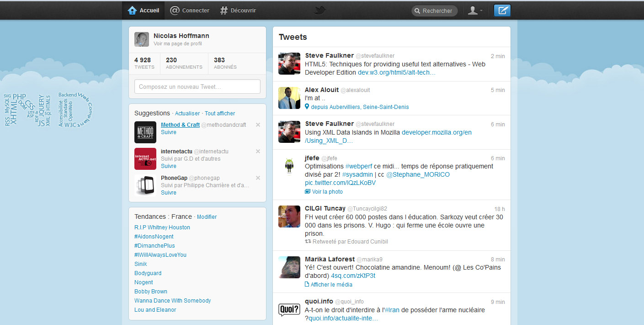Open the 2 min timestamp on Steve Faulkner's tweet
644x325 pixels.
pyautogui.click(x=498, y=56)
